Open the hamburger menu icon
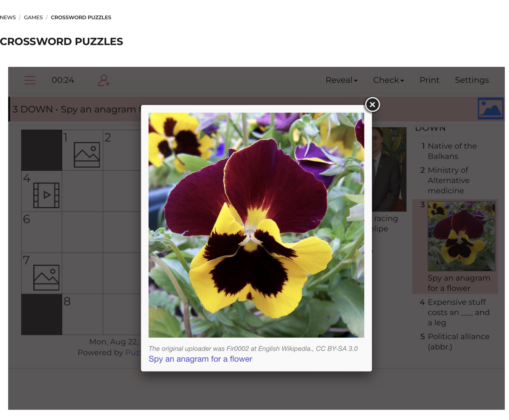 pyautogui.click(x=30, y=80)
